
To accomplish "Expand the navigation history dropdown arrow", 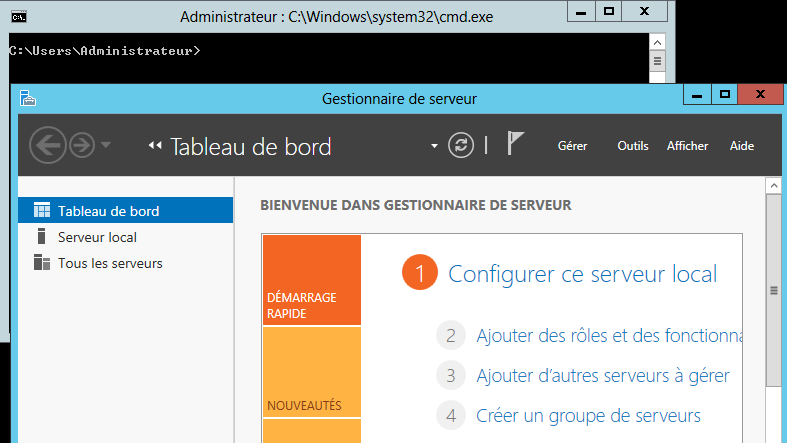I will pos(106,146).
